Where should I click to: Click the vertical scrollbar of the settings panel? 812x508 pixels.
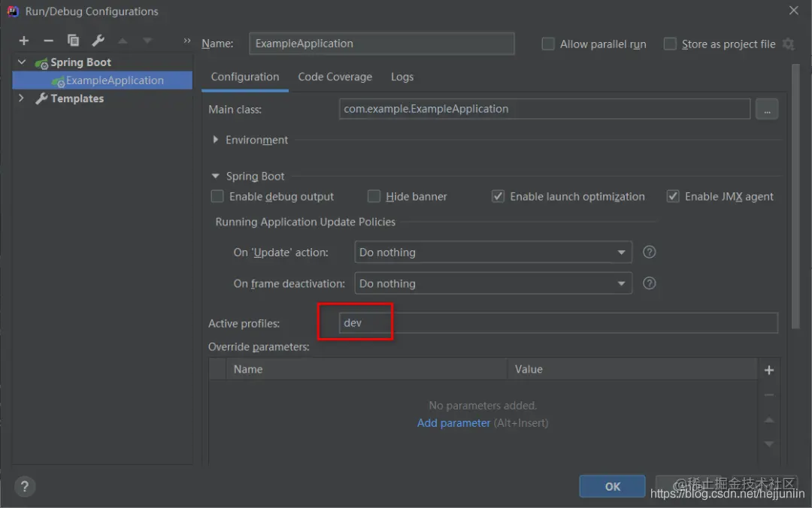(796, 197)
